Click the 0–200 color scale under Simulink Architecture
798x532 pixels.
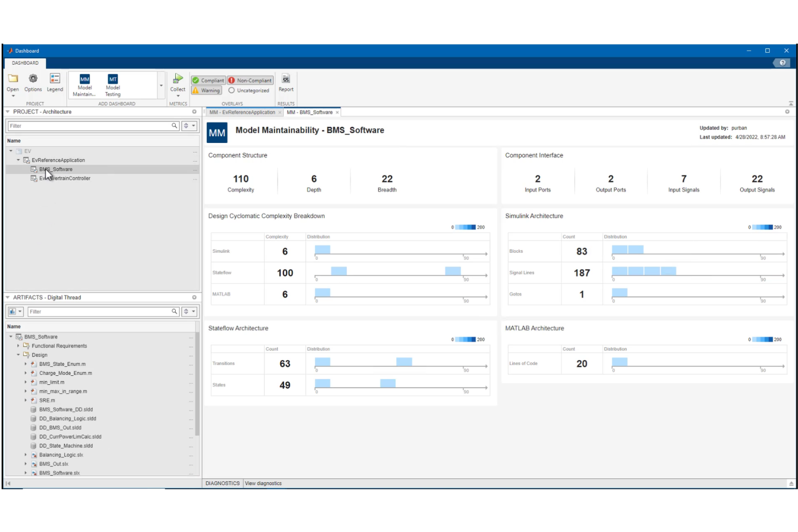click(763, 227)
